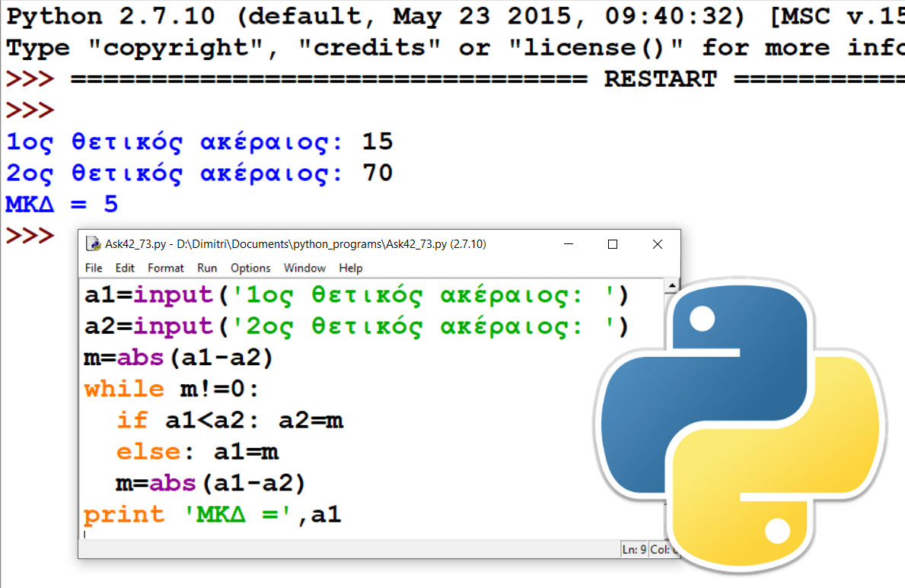Open the Options menu
Viewport: 905px width, 588px height.
point(250,268)
